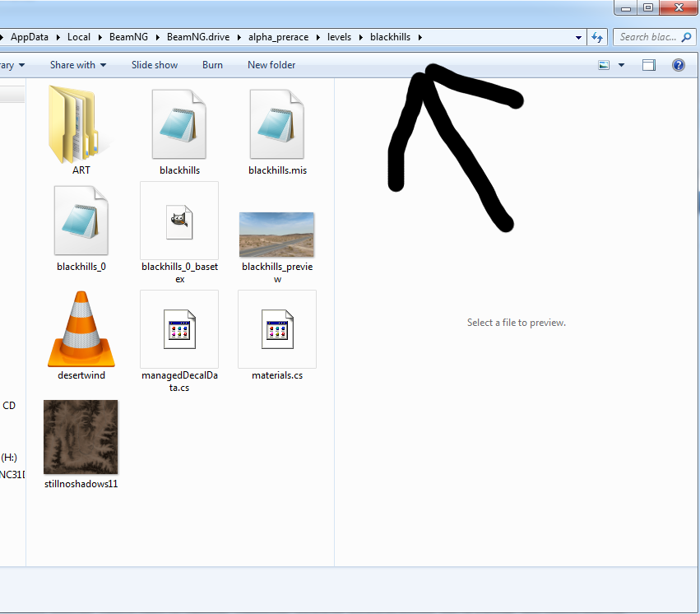Click the search magnifier icon
This screenshot has width=700, height=614.
coord(687,37)
